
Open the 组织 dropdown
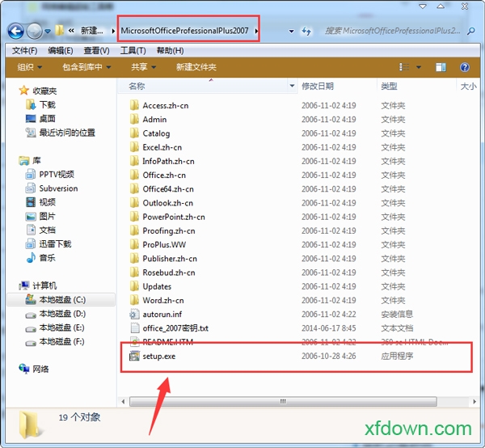click(30, 67)
